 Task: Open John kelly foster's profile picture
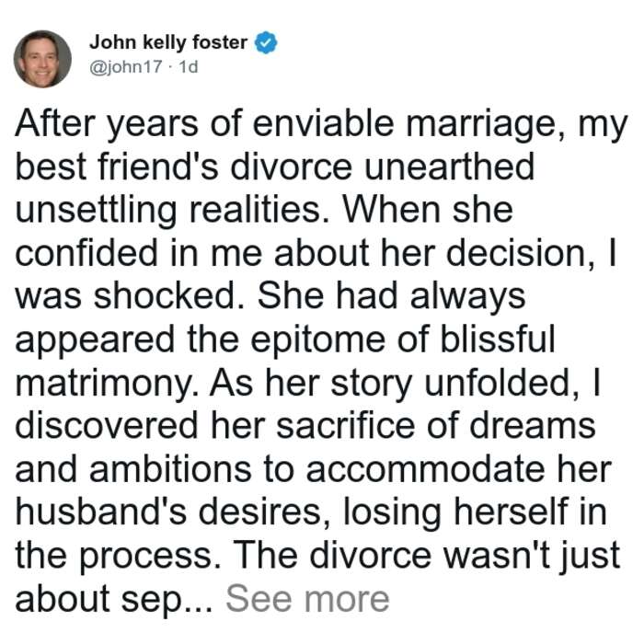click(42, 59)
